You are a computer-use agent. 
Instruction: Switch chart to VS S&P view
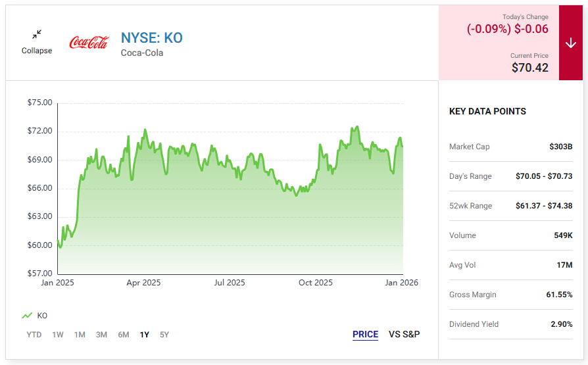pyautogui.click(x=404, y=334)
